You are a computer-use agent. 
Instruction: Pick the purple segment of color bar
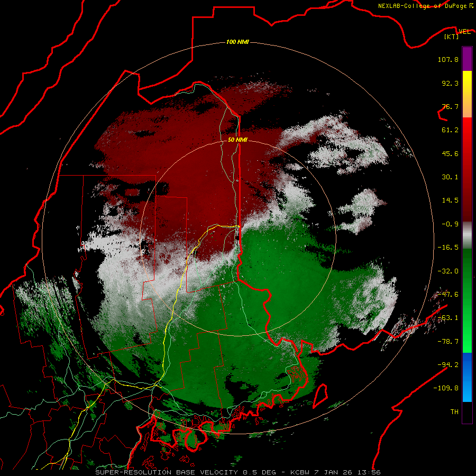[x=467, y=59]
